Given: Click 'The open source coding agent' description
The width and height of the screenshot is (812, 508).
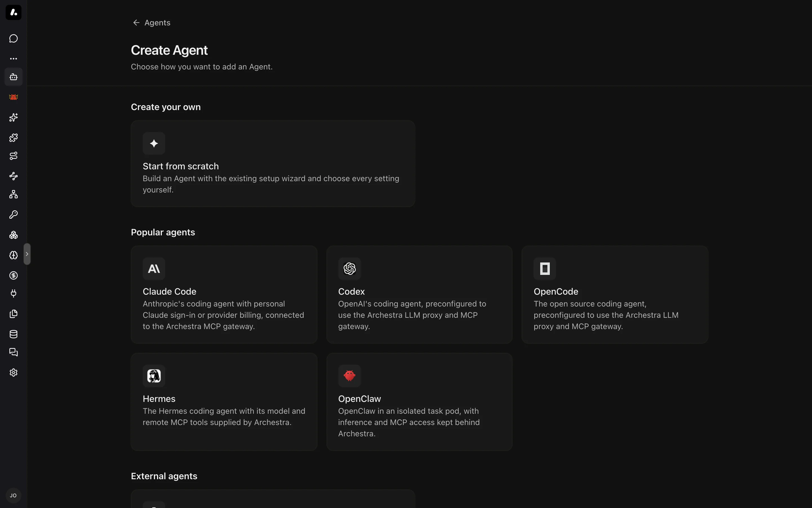Looking at the screenshot, I should coord(606,315).
